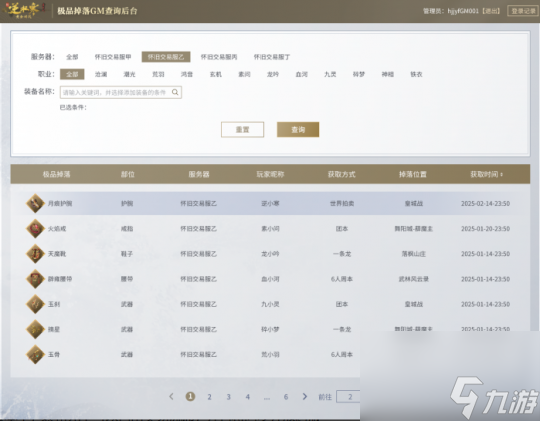
Task: Click the date 2025-02-14-23:50
Action: pyautogui.click(x=485, y=203)
